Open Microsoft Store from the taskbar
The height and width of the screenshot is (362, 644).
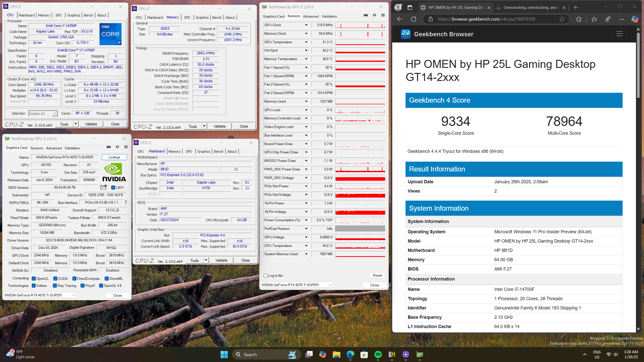(x=364, y=354)
